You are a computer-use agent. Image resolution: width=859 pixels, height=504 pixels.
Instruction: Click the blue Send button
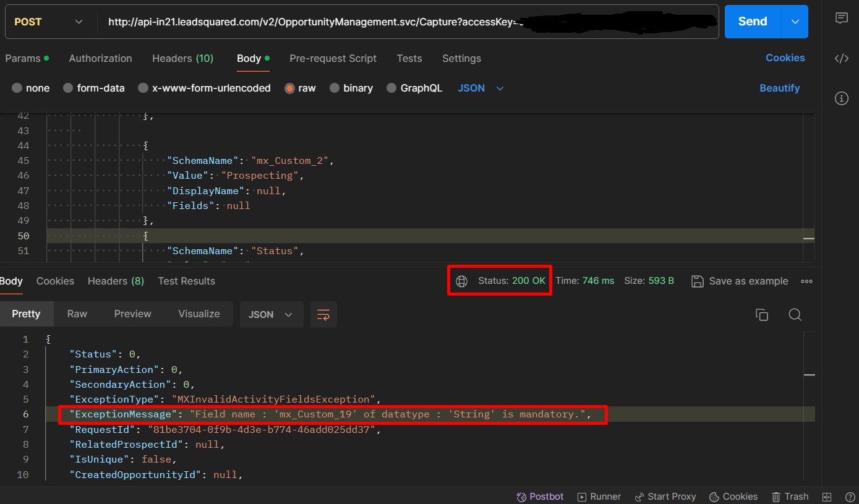[753, 22]
